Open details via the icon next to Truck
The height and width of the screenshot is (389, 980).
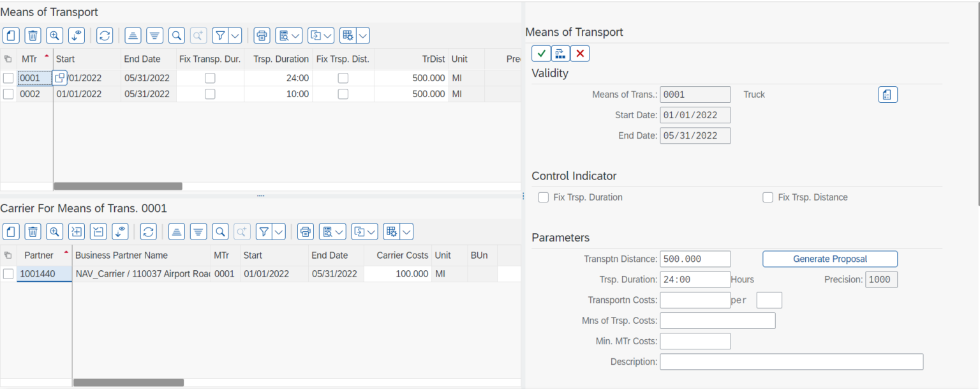[x=887, y=94]
